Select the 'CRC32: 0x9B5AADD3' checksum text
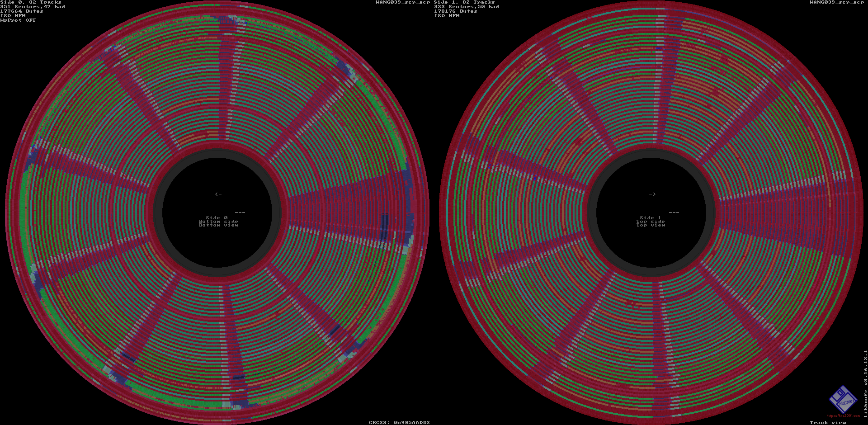This screenshot has width=868, height=425. [399, 423]
